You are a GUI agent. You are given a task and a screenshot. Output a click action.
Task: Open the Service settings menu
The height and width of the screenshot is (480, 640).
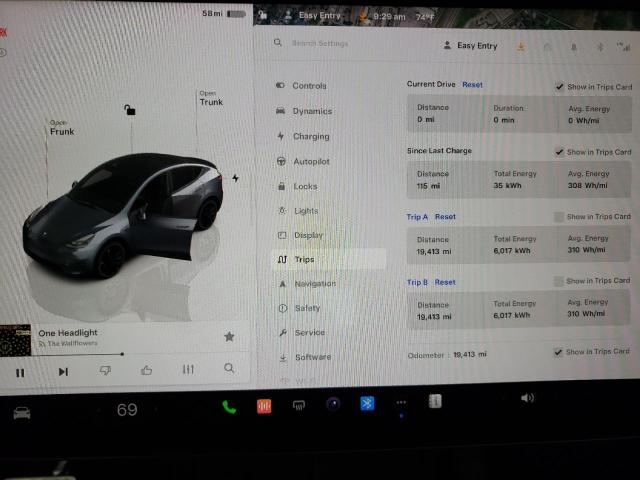tap(302, 333)
